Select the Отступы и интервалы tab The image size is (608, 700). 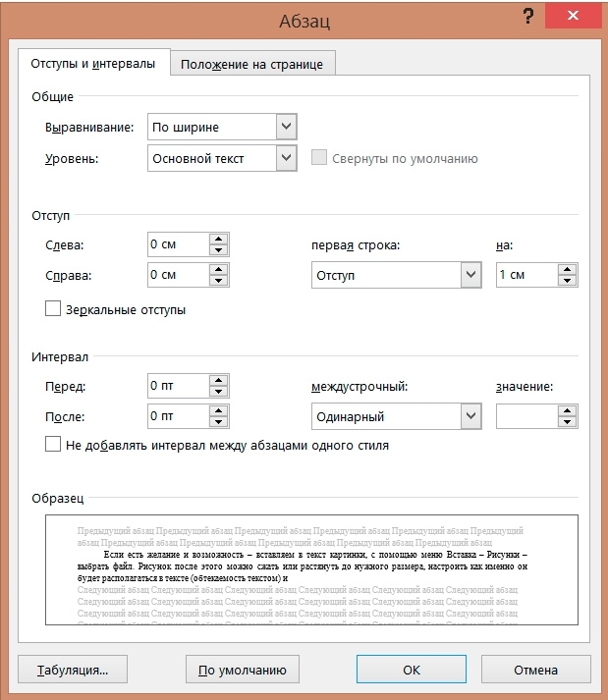pos(93,63)
